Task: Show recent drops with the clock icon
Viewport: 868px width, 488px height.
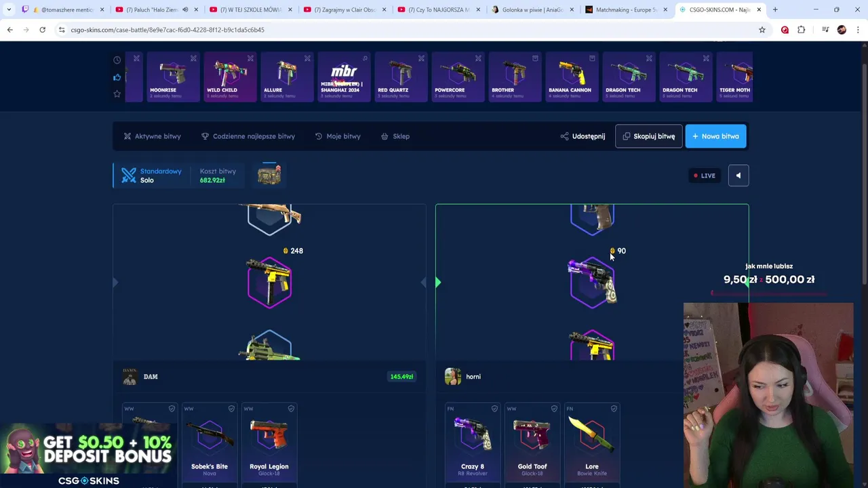Action: [117, 60]
